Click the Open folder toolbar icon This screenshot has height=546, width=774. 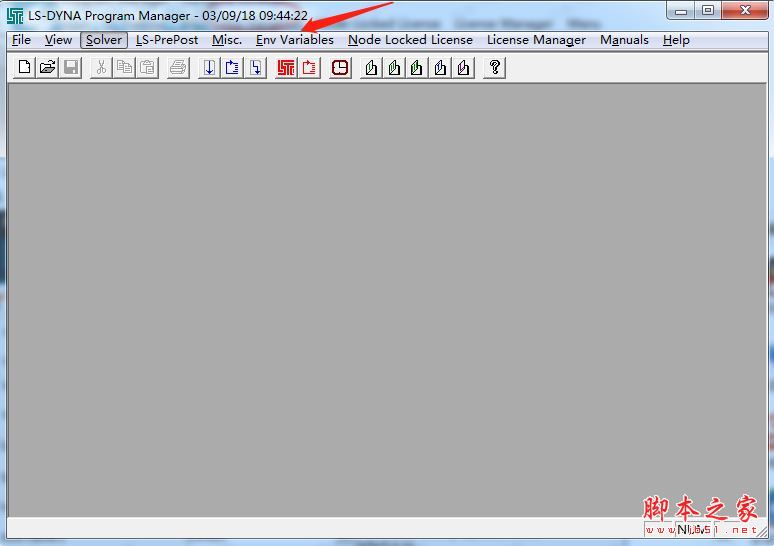[47, 67]
